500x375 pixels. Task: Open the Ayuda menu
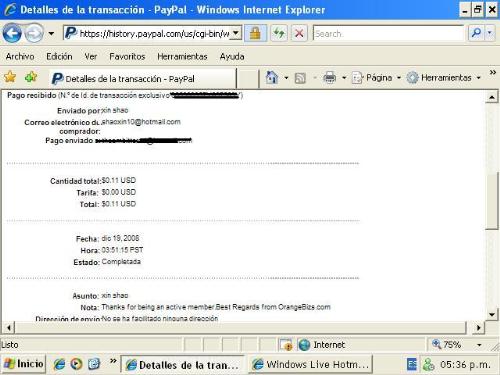click(x=232, y=56)
